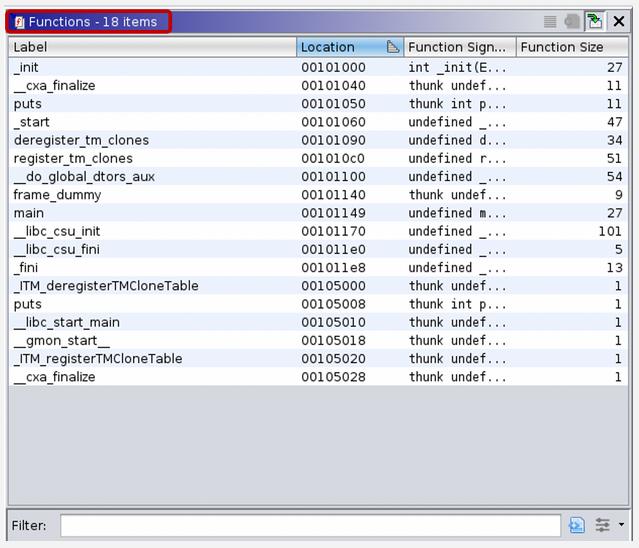Screen dimensions: 639x548
Task: Click inside the Filter text field
Action: tap(310, 525)
